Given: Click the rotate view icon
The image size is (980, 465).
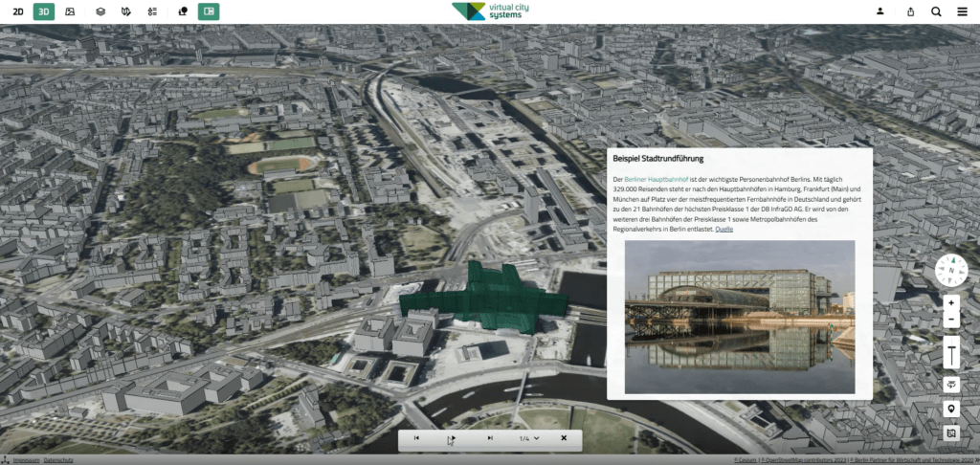Looking at the screenshot, I should coord(951,385).
